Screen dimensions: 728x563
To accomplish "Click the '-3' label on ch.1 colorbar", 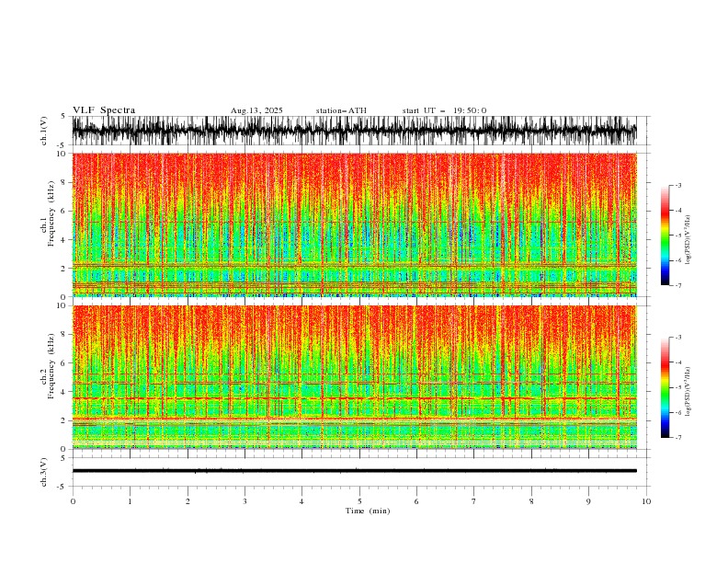I will coord(677,185).
